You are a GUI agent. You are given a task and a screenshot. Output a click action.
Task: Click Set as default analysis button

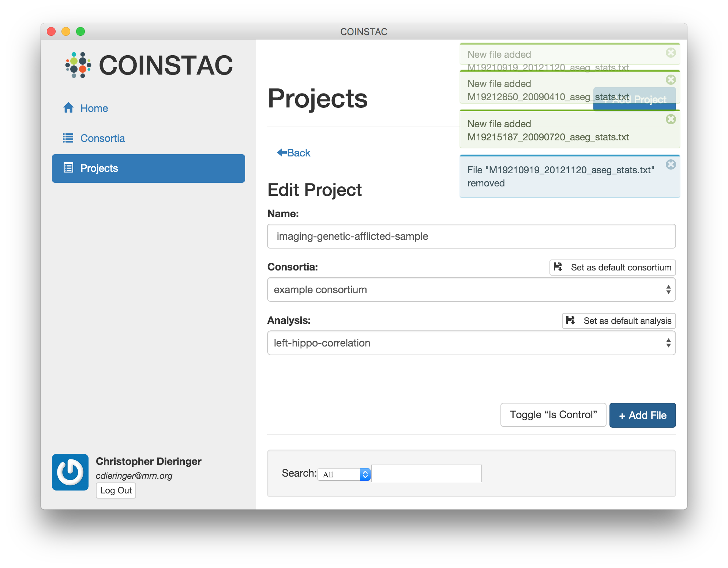click(619, 321)
